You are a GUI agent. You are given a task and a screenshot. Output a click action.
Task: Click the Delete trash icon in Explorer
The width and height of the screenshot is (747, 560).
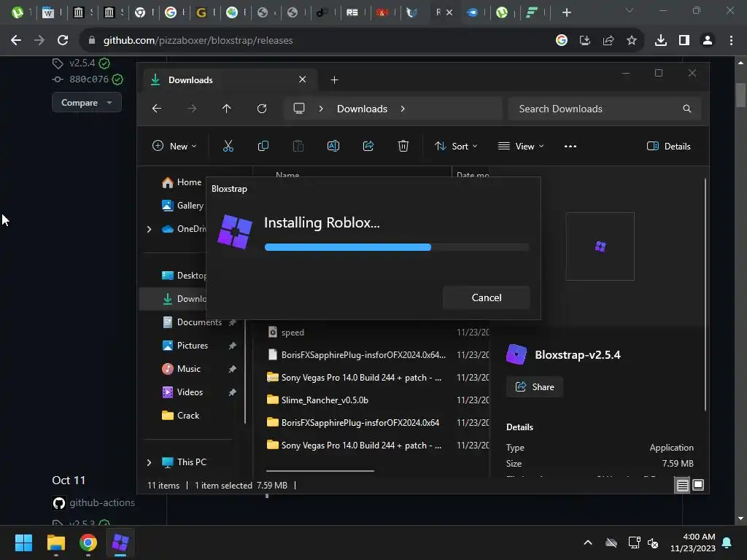403,146
